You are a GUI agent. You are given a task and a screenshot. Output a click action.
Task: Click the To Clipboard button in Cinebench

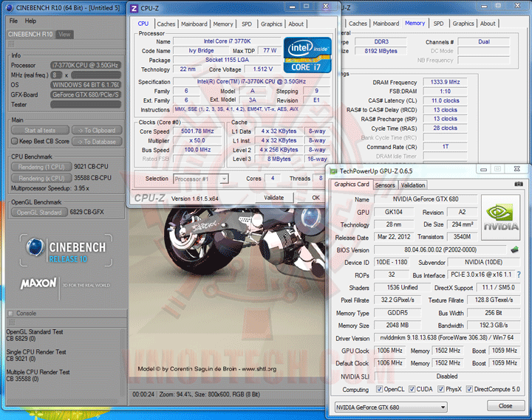(x=97, y=130)
